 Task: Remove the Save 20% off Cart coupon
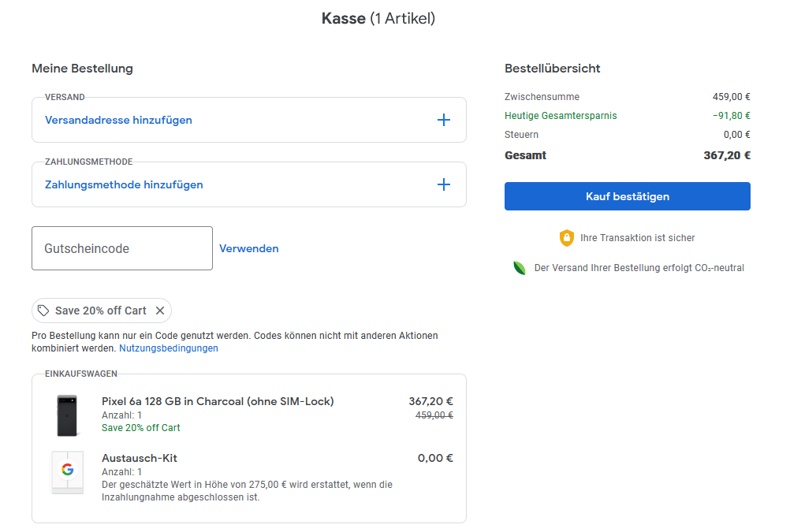click(x=160, y=311)
